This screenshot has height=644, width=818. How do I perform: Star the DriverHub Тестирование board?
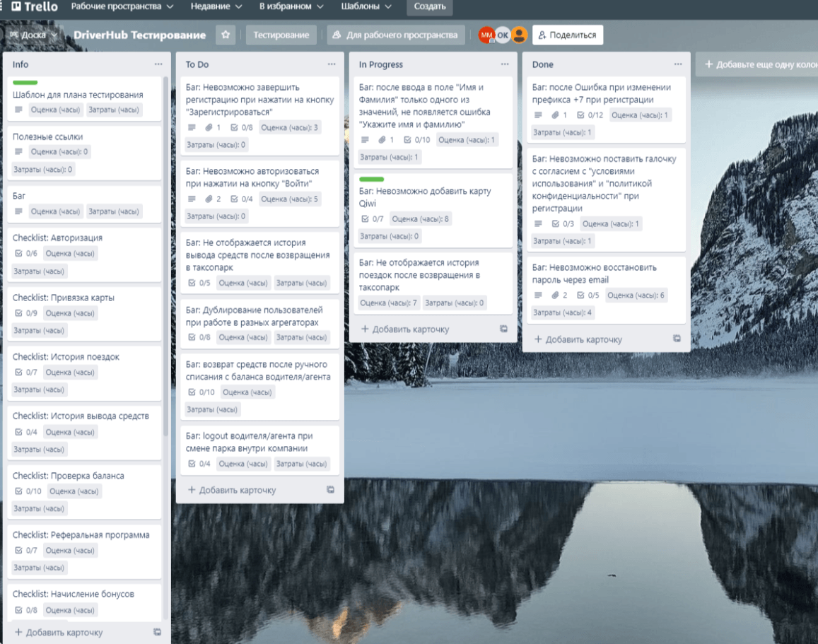[x=226, y=35]
